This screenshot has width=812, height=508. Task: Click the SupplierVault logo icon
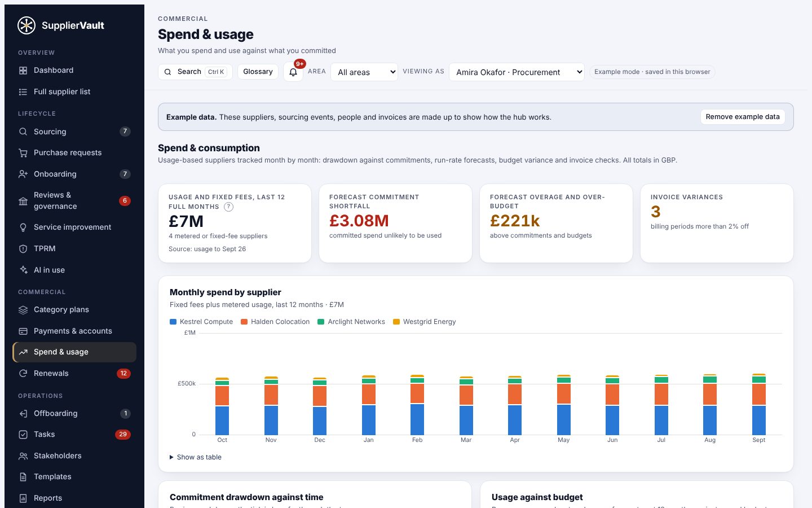coord(27,25)
